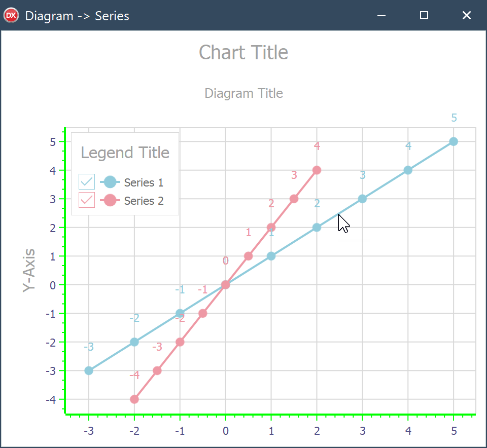This screenshot has height=448, width=487.
Task: Toggle the Series 1 legend checkbox
Action: click(x=87, y=182)
